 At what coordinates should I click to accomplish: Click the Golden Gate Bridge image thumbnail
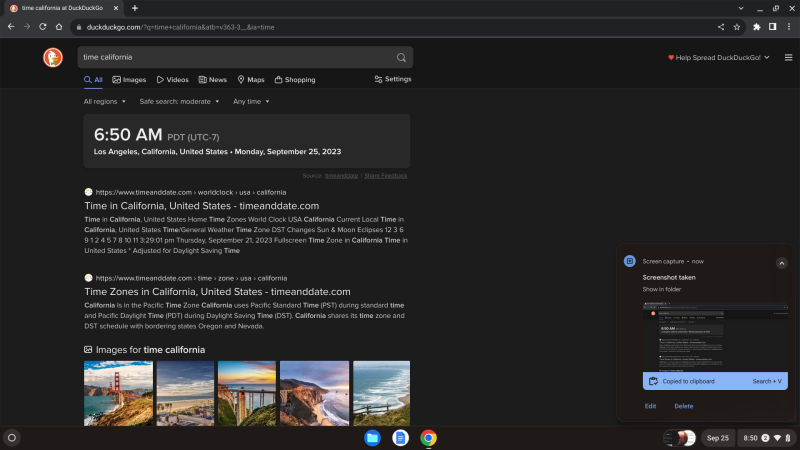(x=118, y=393)
